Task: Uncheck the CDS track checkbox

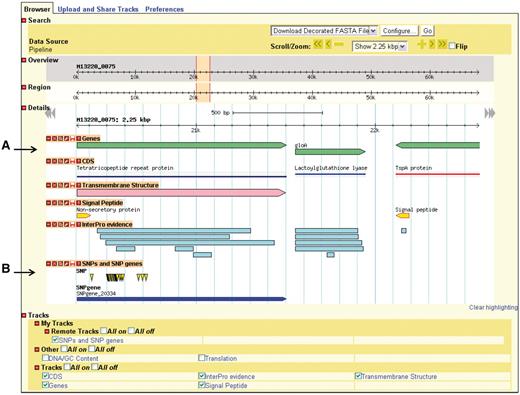Action: pos(45,376)
